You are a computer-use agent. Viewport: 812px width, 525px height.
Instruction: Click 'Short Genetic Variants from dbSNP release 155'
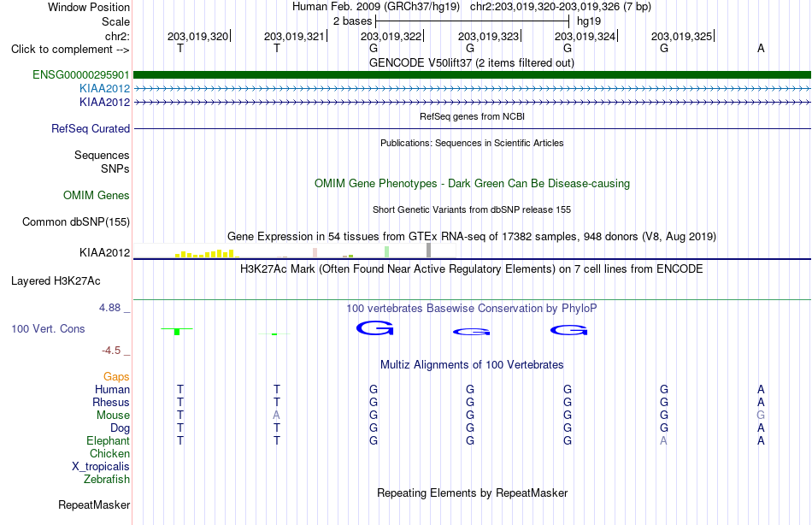pos(471,209)
